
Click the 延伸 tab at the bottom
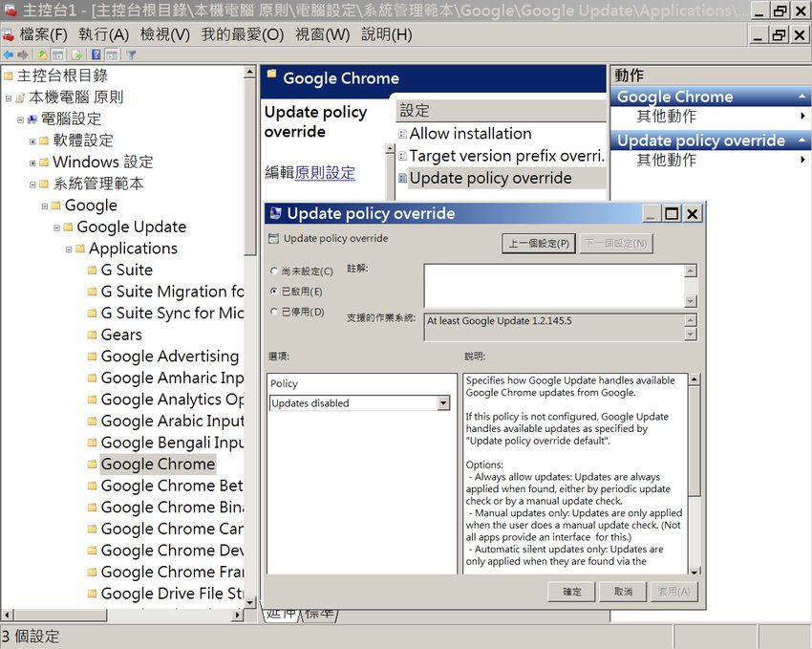click(x=281, y=615)
